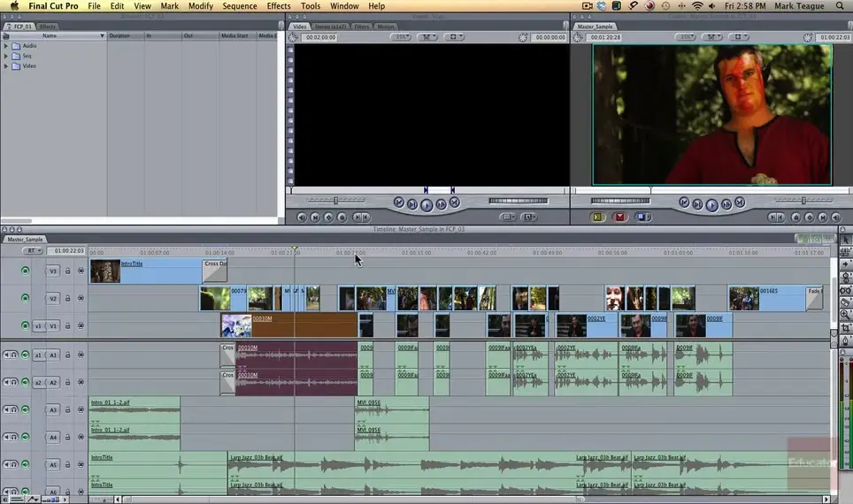This screenshot has height=504, width=853.
Task: Lock track A2
Action: 67,382
